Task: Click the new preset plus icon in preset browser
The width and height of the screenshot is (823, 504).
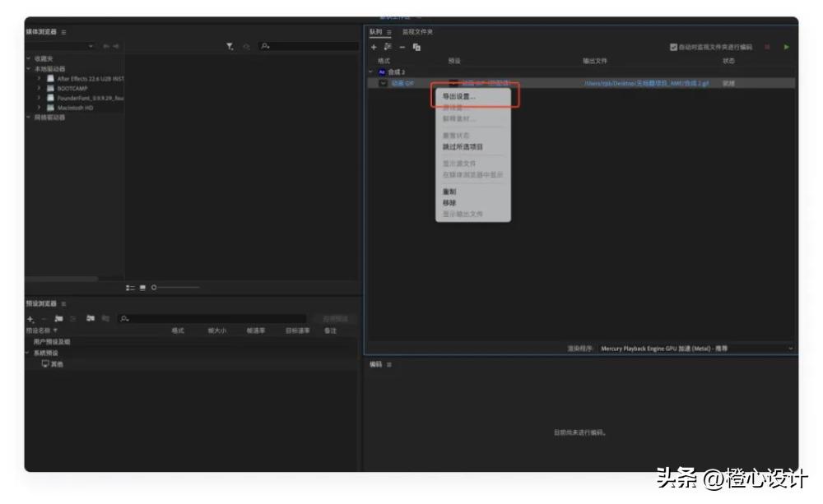Action: [x=30, y=318]
